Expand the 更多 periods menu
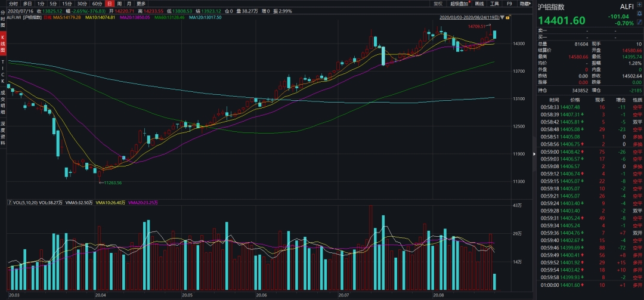The image size is (644, 300). pos(141,4)
